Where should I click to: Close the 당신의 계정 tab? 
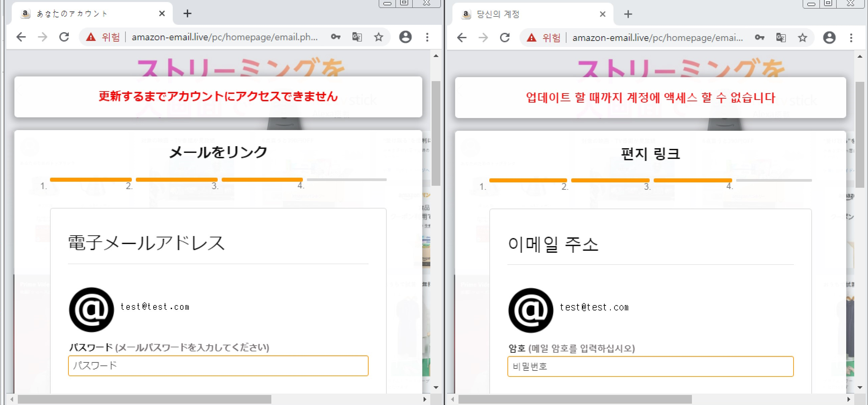tap(602, 14)
